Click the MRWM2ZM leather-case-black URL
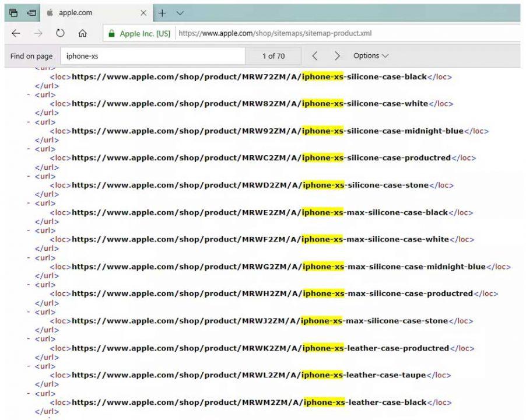Screen dimensions: 526x420 249,402
